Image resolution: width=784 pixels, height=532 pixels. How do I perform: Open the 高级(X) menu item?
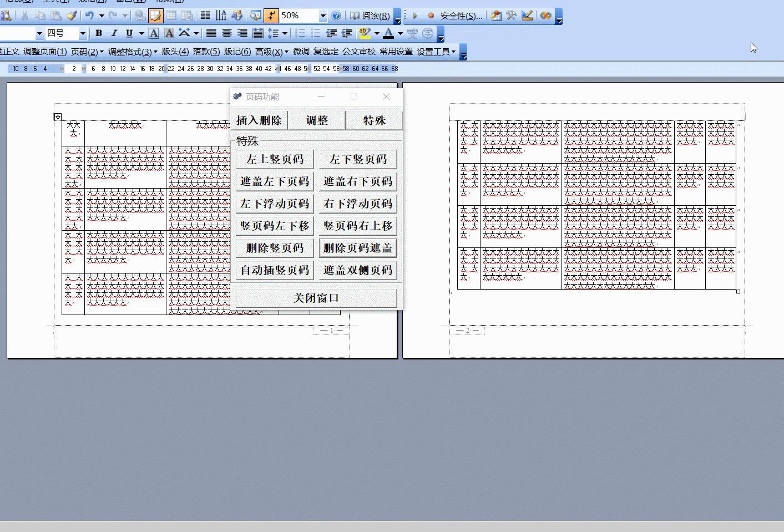(267, 52)
